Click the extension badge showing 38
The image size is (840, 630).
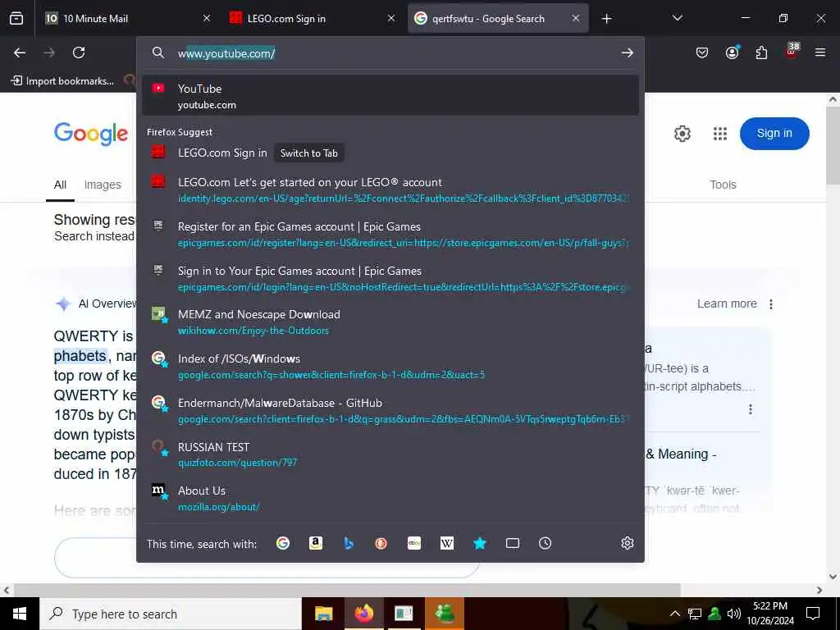point(792,50)
